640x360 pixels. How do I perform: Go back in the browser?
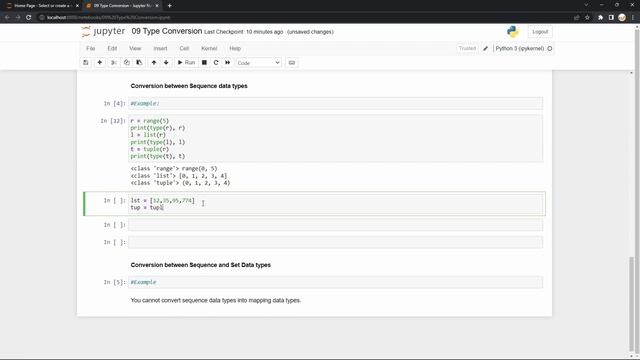pyautogui.click(x=7, y=18)
